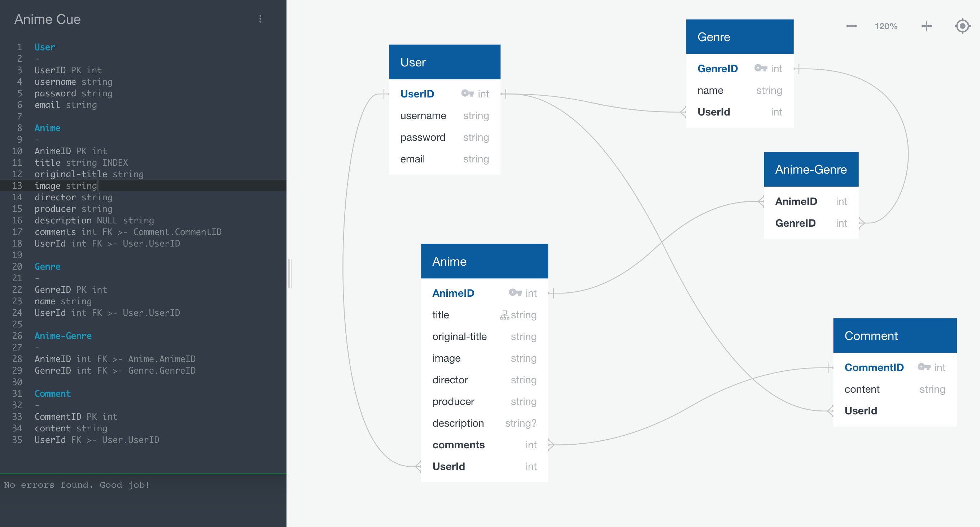Click the AnimeID field in Anime table
The image size is (980, 527).
pyautogui.click(x=484, y=293)
